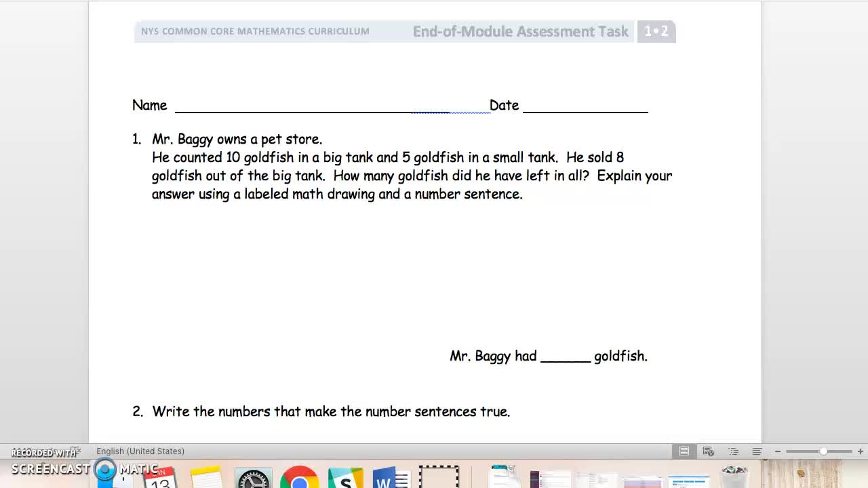This screenshot has width=868, height=488.
Task: Click 'NYS COMMON CORE MATHEMATICS CURRICULUM' header
Action: point(255,31)
